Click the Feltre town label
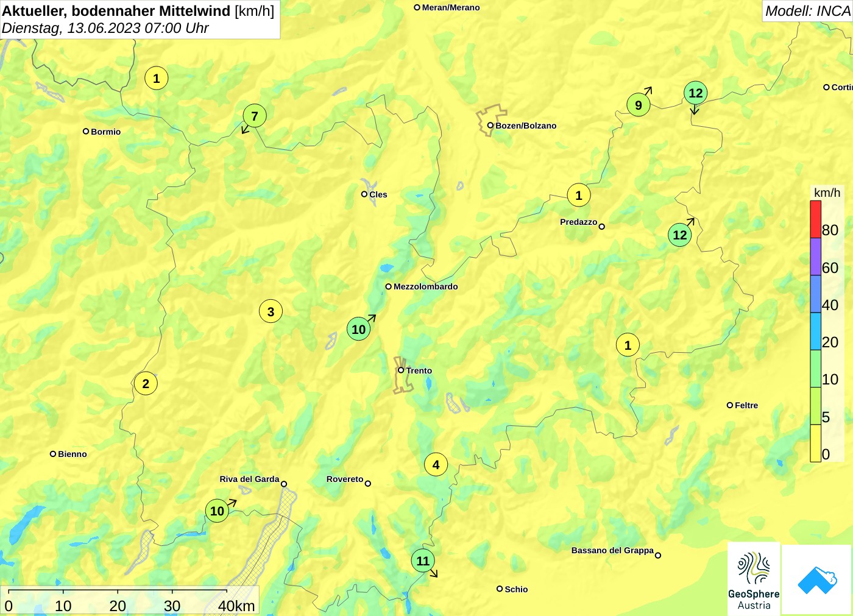Image resolution: width=853 pixels, height=616 pixels. click(x=746, y=405)
